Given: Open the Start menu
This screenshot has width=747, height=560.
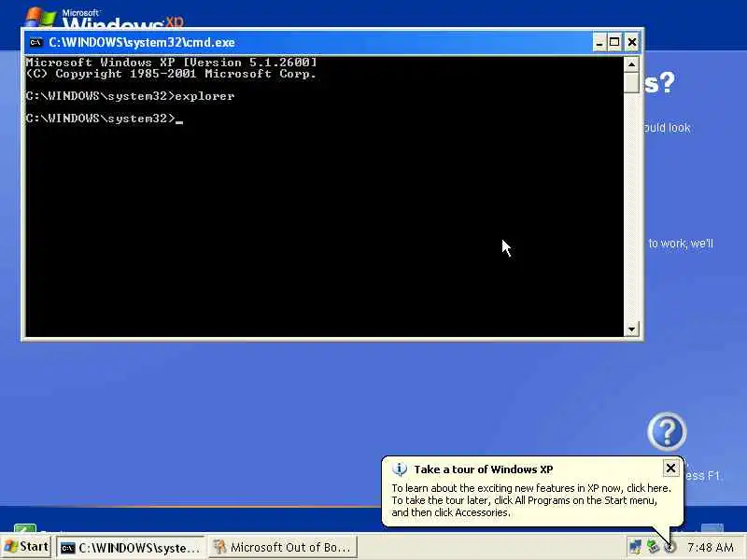Looking at the screenshot, I should click(26, 547).
